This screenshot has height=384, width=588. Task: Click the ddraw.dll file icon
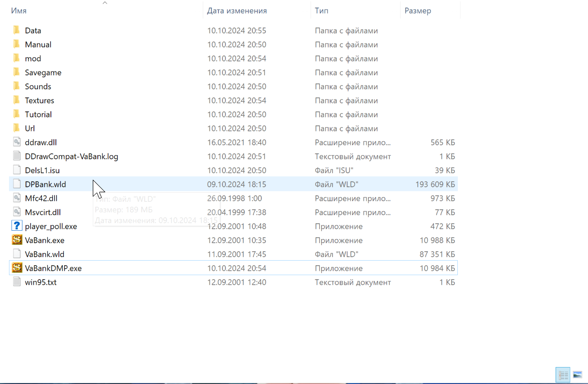pyautogui.click(x=16, y=142)
